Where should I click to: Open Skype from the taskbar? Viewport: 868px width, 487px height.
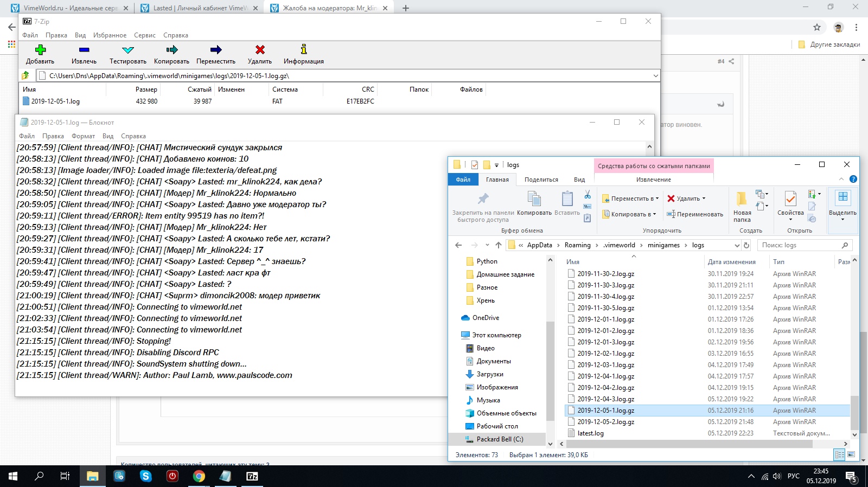click(146, 476)
